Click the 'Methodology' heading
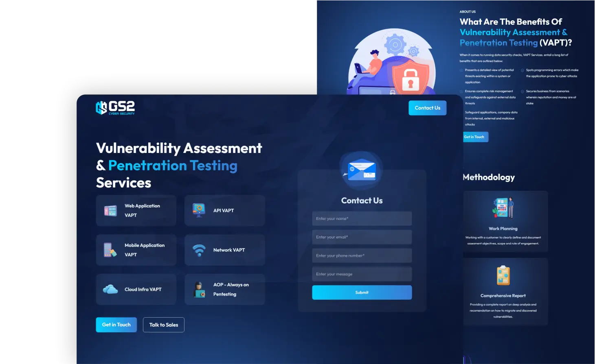Viewport: 595px width, 364px height. (x=489, y=177)
